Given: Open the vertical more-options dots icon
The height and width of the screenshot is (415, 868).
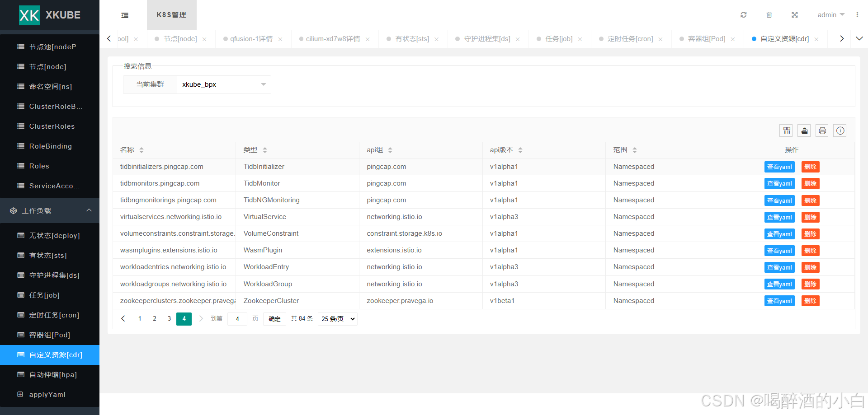Looking at the screenshot, I should click(x=857, y=15).
